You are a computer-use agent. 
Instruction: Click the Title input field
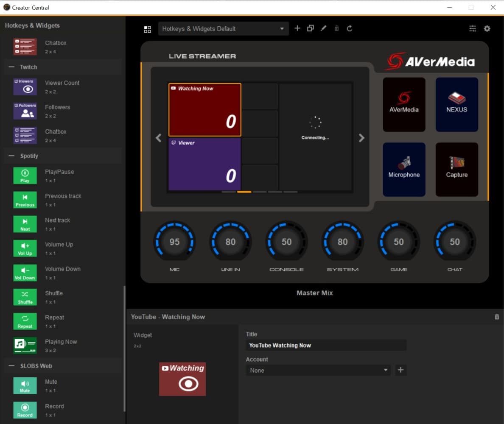tap(326, 345)
